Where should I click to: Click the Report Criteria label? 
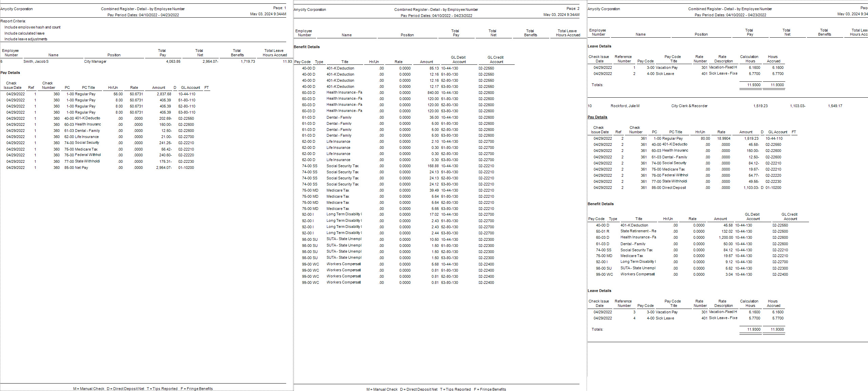[13, 21]
